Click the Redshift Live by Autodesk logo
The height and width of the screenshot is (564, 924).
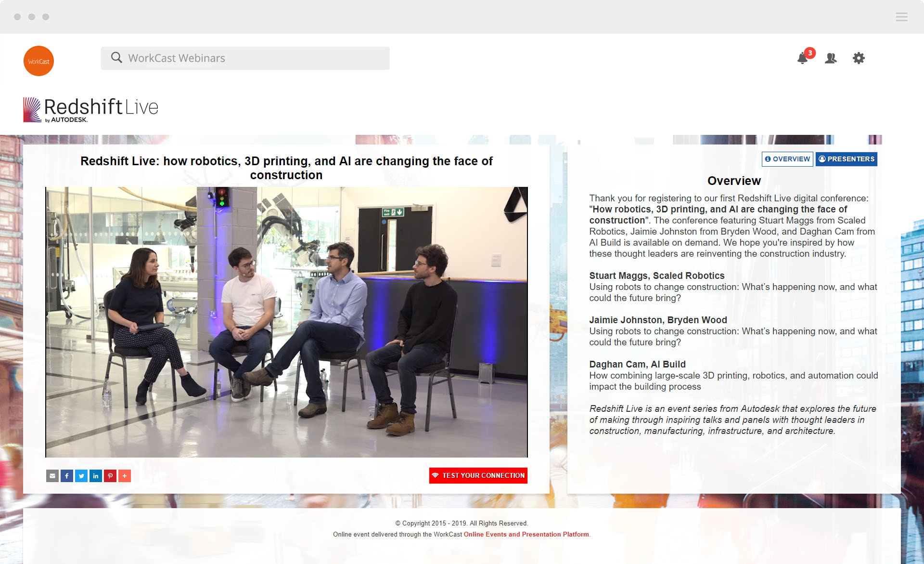(x=91, y=110)
